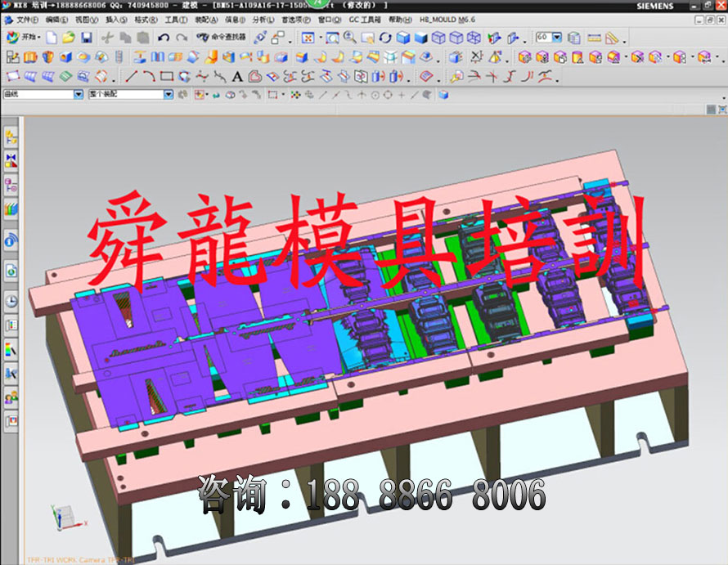
Task: Save the part with the floppy icon
Action: (x=87, y=38)
